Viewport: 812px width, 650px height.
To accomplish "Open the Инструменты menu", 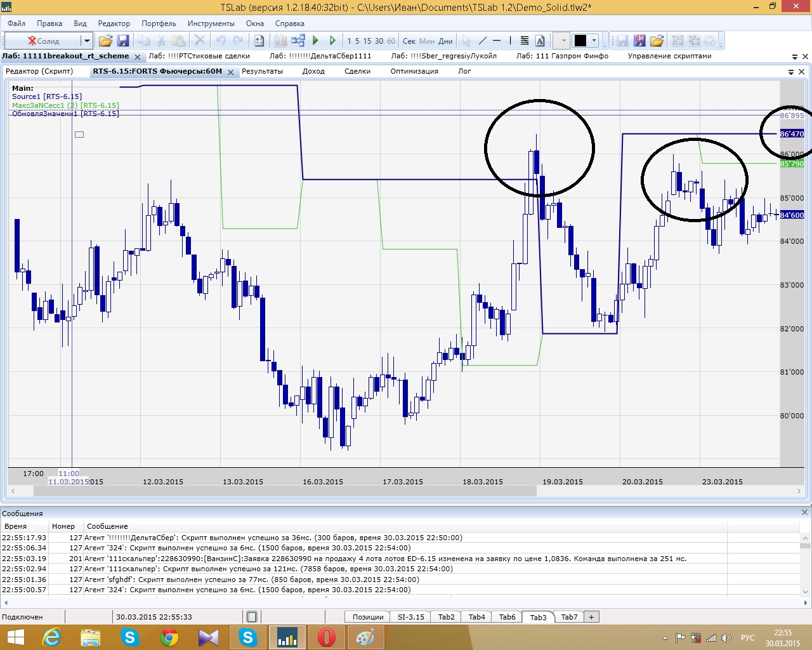I will click(x=211, y=23).
